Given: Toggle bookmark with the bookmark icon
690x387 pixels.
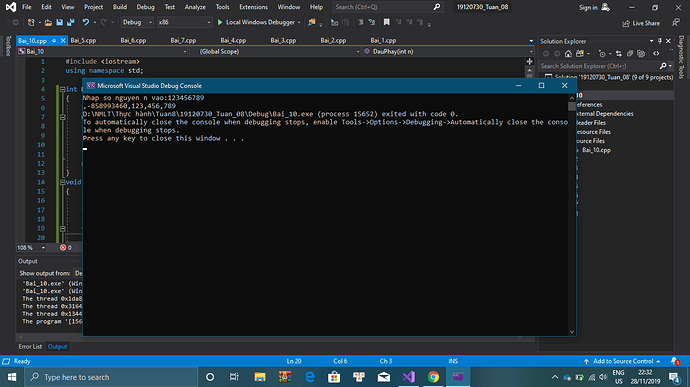Looking at the screenshot, I should 386,22.
